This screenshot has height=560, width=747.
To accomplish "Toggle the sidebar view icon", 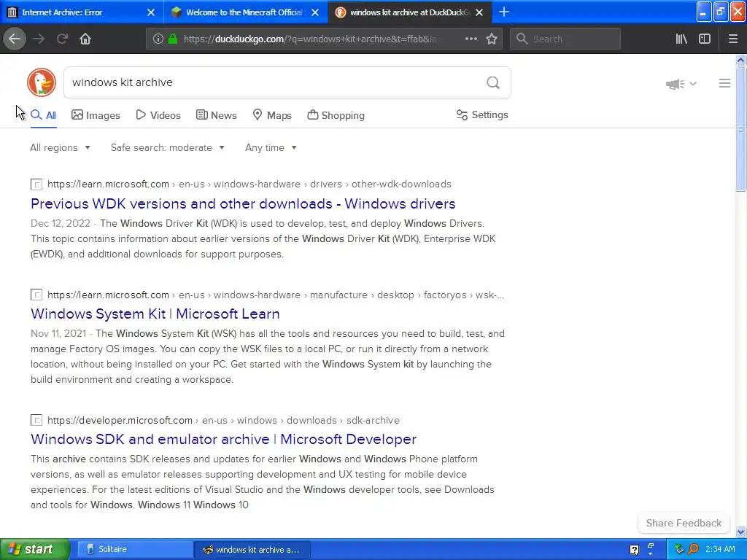I will click(x=705, y=39).
